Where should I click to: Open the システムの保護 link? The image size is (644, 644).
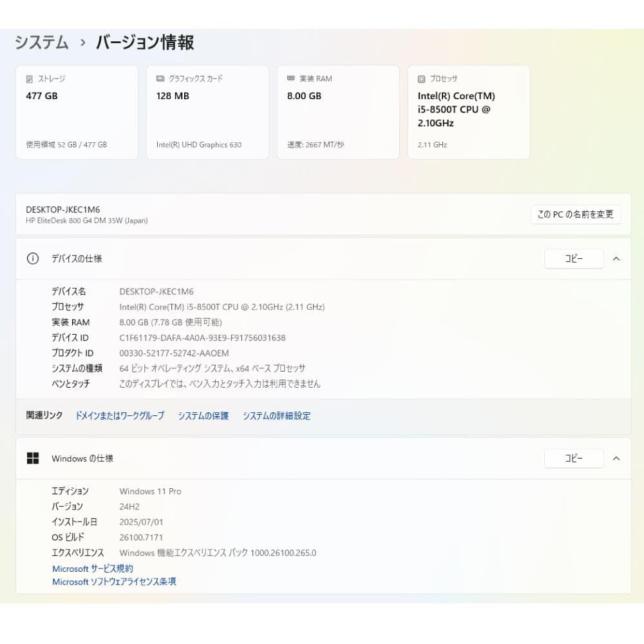click(203, 415)
